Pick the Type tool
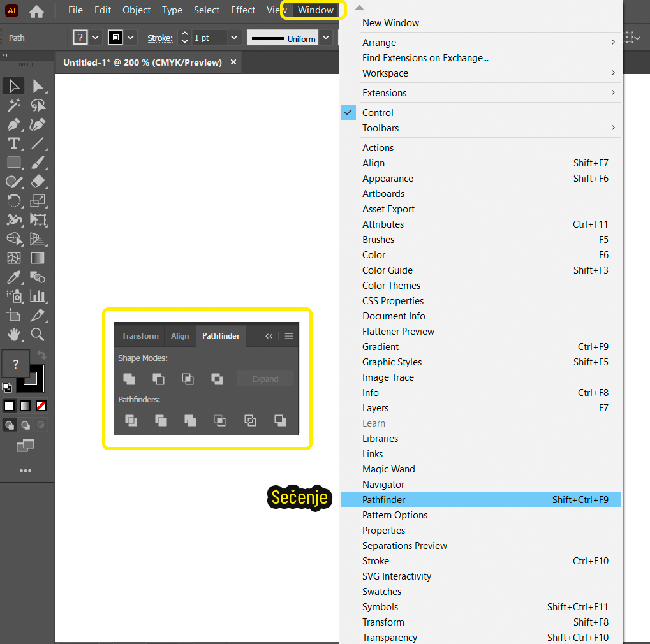The height and width of the screenshot is (644, 650). coord(13,143)
